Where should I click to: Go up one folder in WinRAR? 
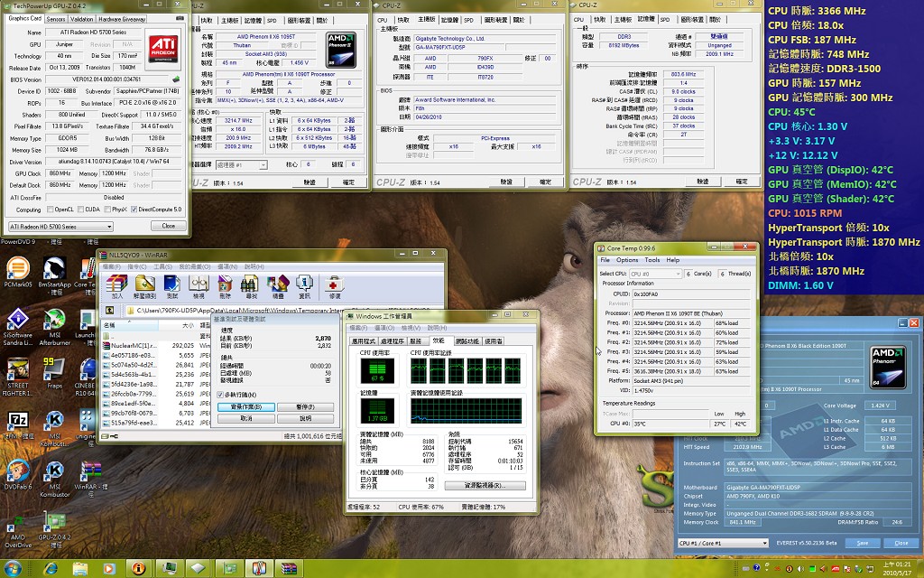coord(109,311)
